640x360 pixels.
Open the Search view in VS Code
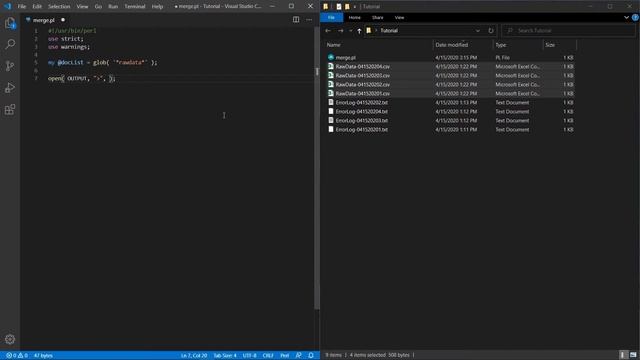coord(10,44)
